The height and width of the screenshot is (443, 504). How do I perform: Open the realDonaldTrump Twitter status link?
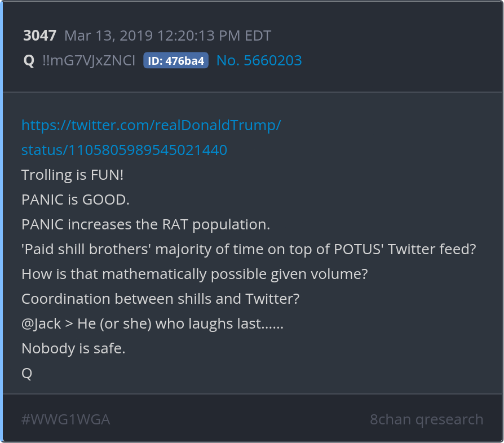click(151, 125)
